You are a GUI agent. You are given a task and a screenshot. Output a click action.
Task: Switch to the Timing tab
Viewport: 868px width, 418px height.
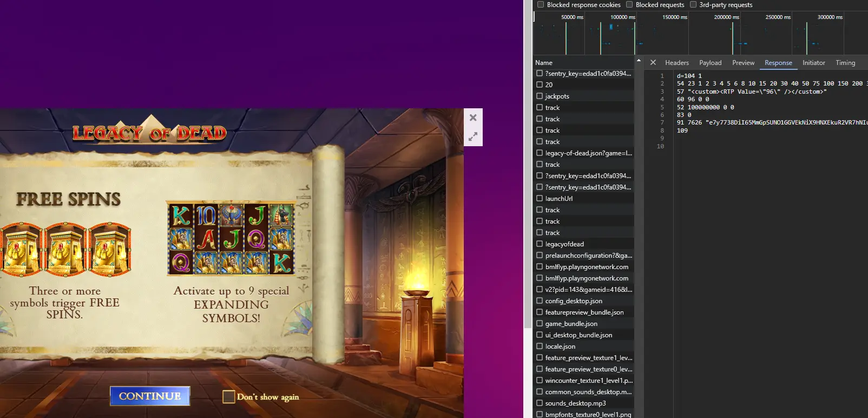pos(845,63)
